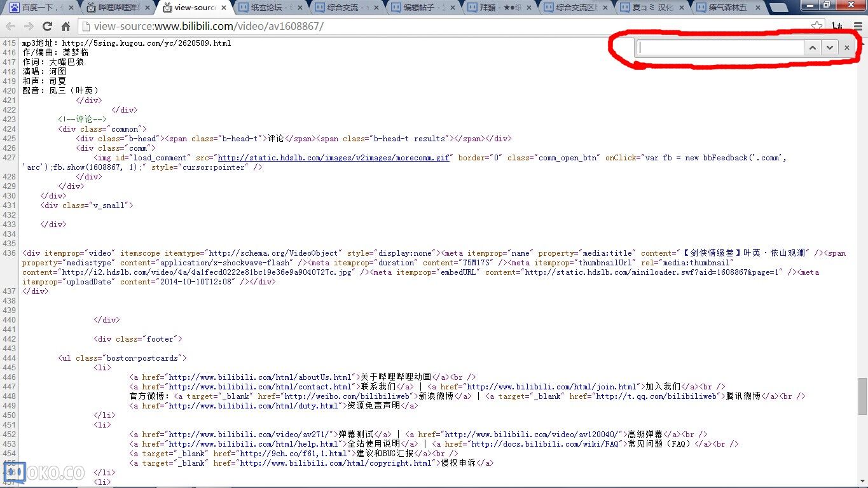
Task: Close the 夏コミ 汉化 tab
Action: pyautogui.click(x=680, y=8)
